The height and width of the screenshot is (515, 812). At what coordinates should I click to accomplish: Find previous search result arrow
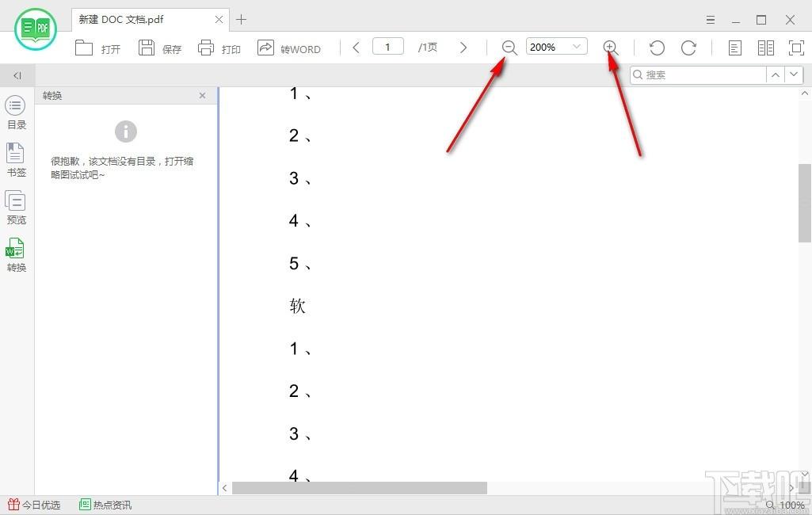pos(776,74)
